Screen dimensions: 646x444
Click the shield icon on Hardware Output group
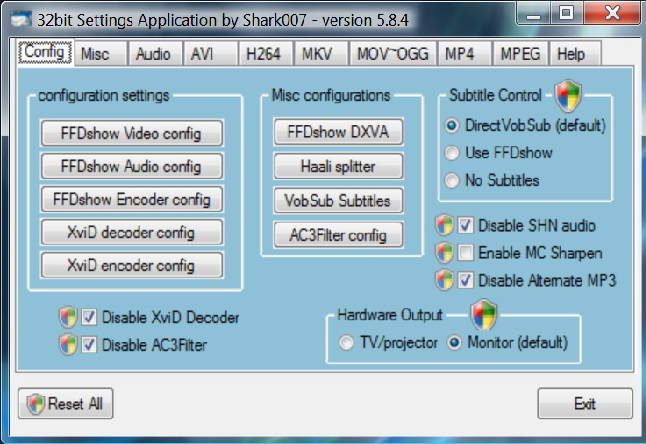(x=484, y=314)
